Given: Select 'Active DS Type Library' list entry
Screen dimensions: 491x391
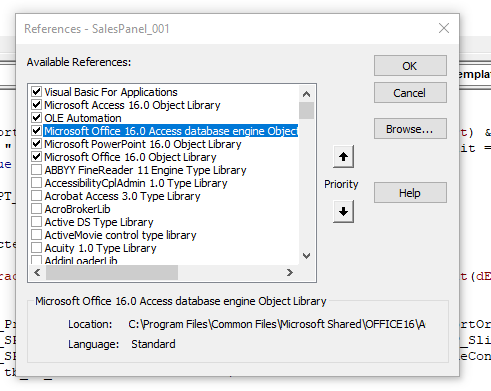Looking at the screenshot, I should (x=99, y=222).
